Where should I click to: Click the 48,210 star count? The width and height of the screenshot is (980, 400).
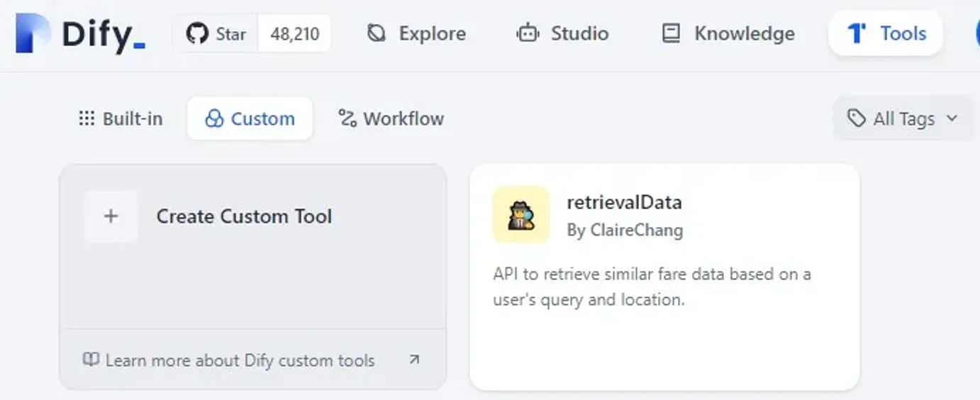pyautogui.click(x=295, y=33)
